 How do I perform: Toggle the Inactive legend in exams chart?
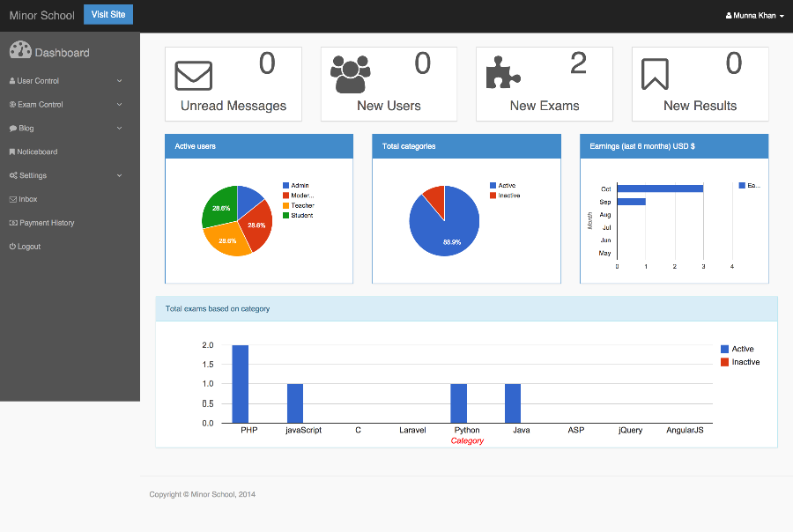pos(725,362)
